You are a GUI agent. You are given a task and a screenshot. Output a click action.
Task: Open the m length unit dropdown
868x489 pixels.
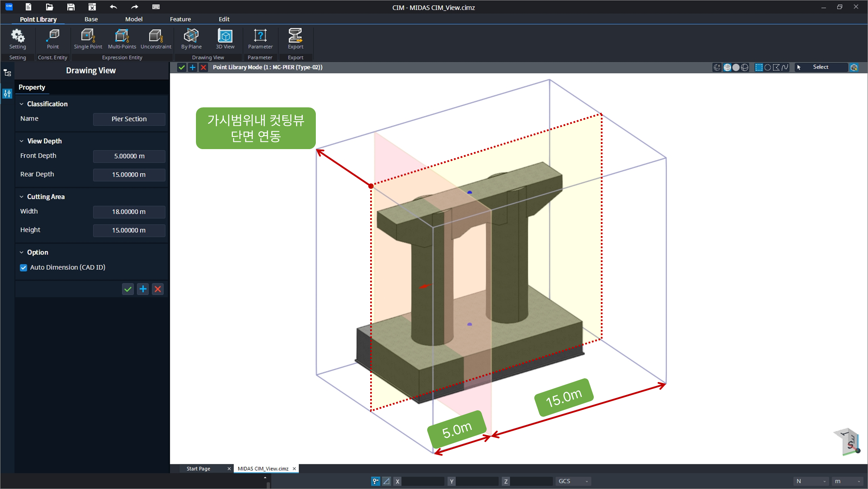pyautogui.click(x=847, y=481)
